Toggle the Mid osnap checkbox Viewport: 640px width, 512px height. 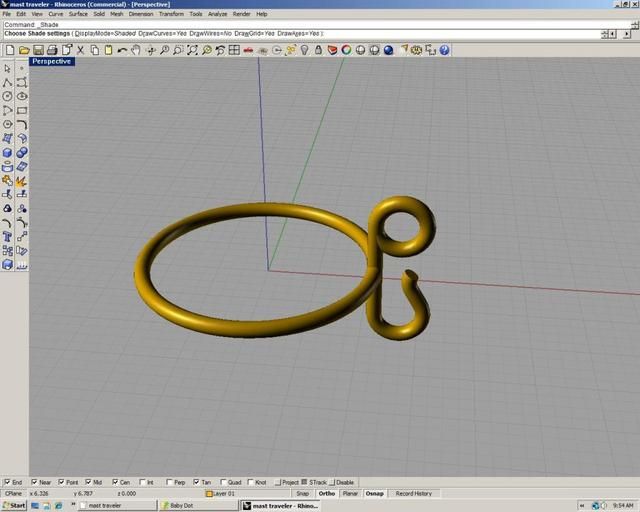[88, 482]
